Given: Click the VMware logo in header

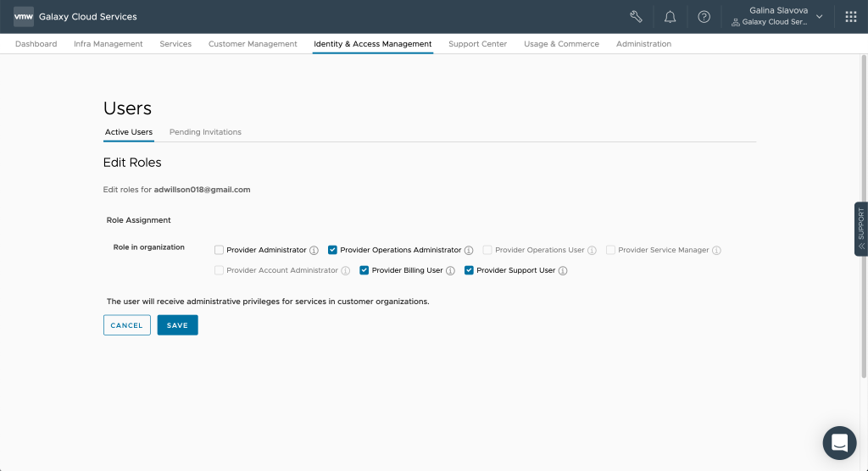Looking at the screenshot, I should pos(23,16).
